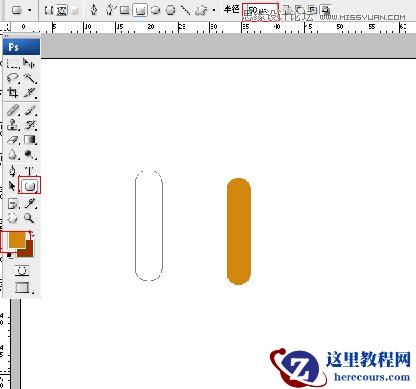This screenshot has width=416, height=389.
Task: Select the Lasso tool
Action: coord(13,78)
